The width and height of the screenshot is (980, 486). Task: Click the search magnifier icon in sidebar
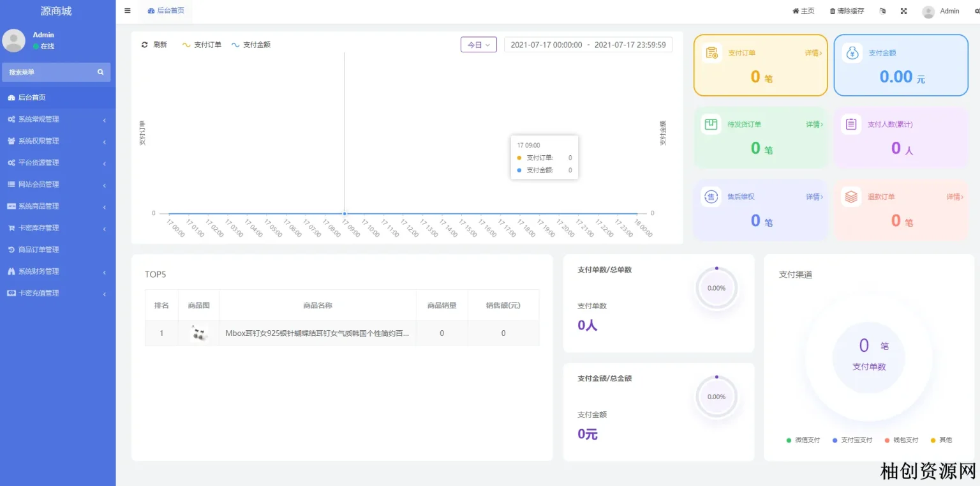[100, 72]
